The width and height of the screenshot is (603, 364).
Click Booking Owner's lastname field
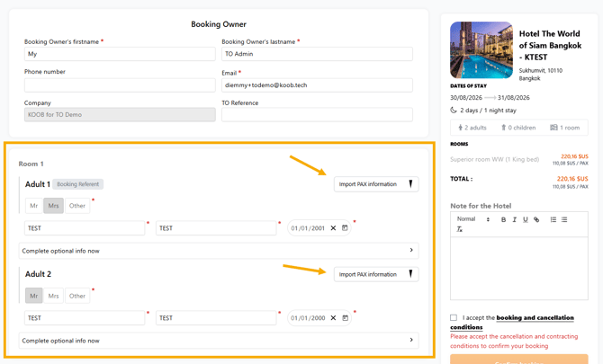coord(318,54)
